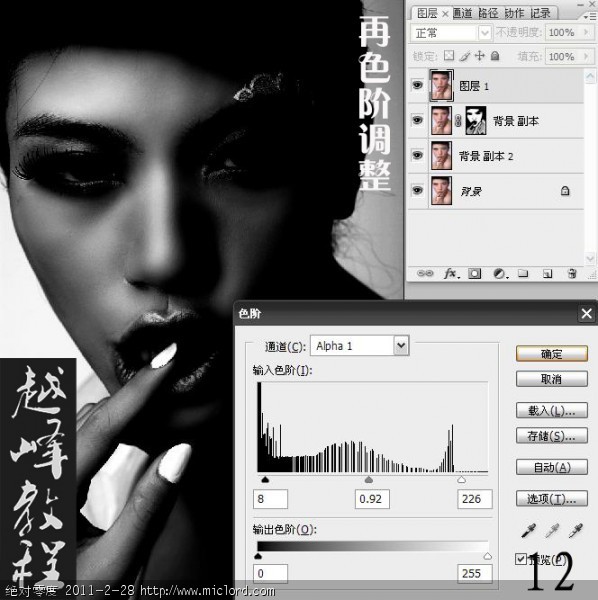
Task: Switch to the 路径 paths tab
Action: coord(488,13)
